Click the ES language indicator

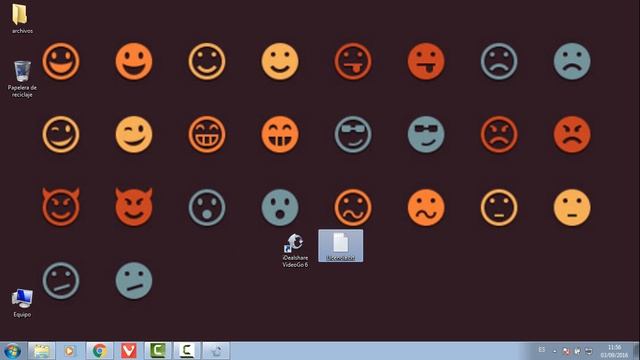click(542, 350)
